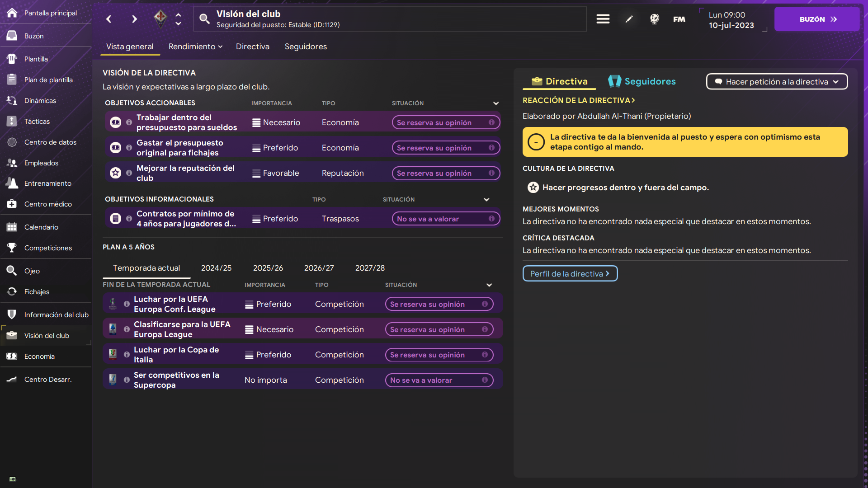Switch to the Seguidores top tab
Image resolution: width=868 pixels, height=488 pixels.
pos(306,47)
